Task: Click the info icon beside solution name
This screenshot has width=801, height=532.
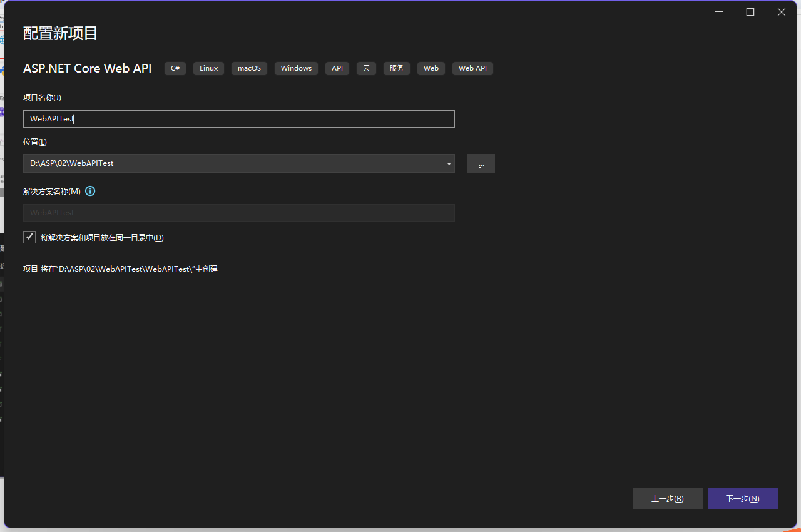Action: click(90, 191)
